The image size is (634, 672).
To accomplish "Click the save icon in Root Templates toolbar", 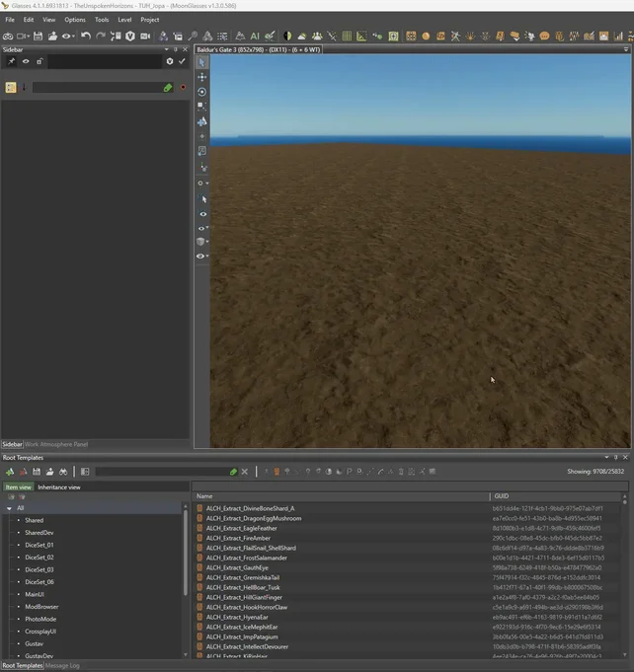I will point(37,472).
